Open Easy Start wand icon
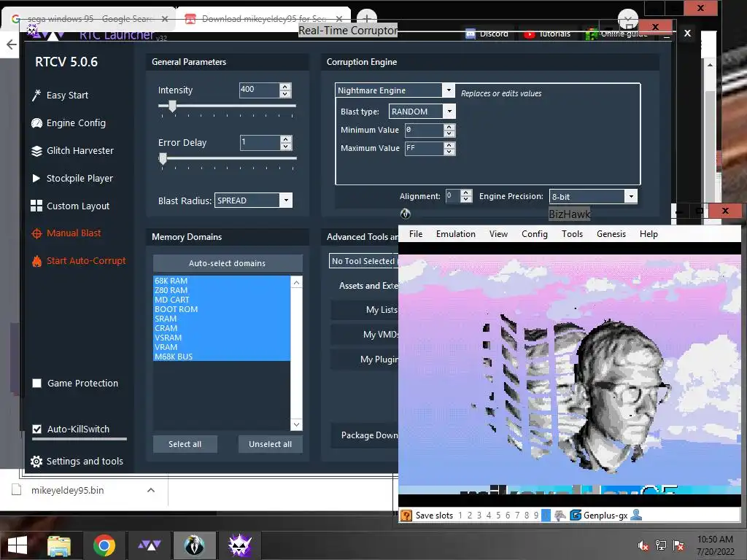Screen dimensions: 747x560 coord(36,96)
